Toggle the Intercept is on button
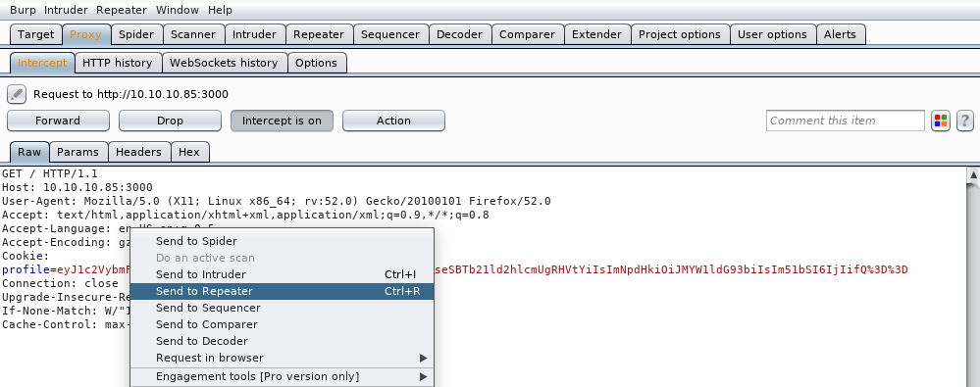 (x=282, y=121)
